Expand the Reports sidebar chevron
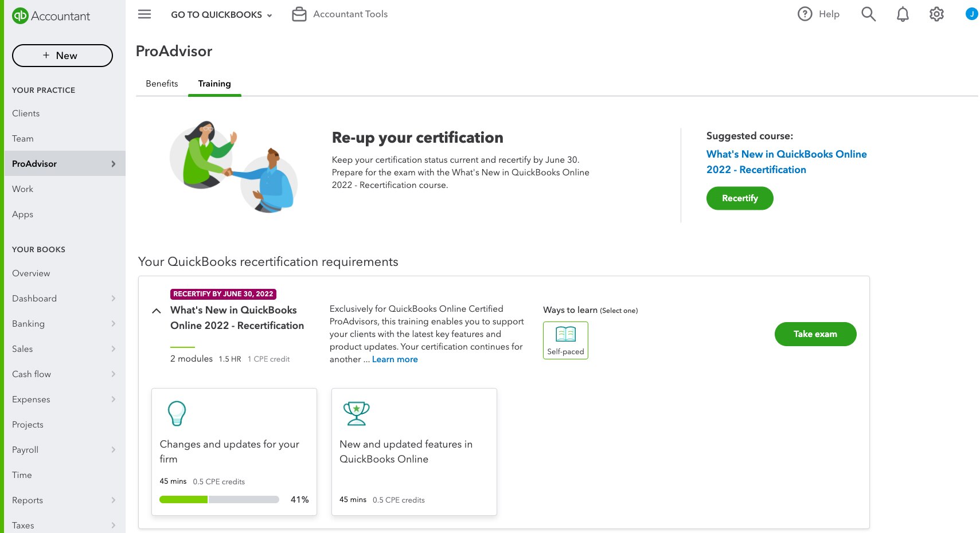This screenshot has height=533, width=980. click(x=114, y=500)
